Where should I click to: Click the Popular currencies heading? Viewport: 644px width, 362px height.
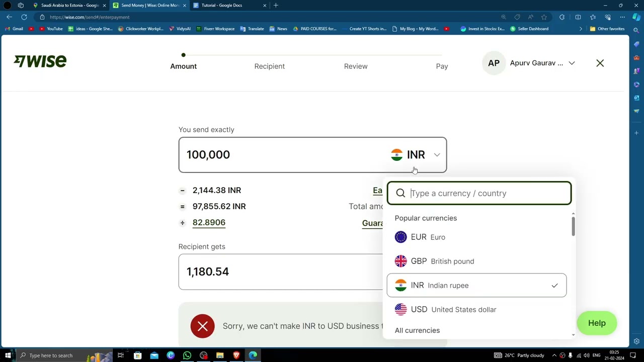[426, 218]
